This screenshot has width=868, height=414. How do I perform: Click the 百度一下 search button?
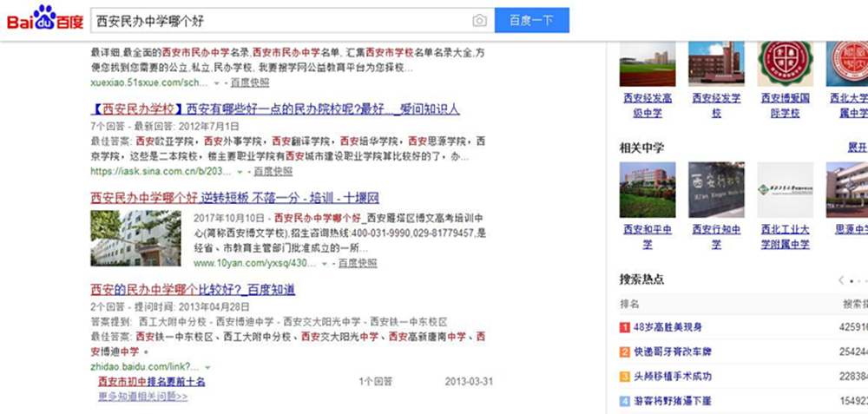click(x=531, y=21)
